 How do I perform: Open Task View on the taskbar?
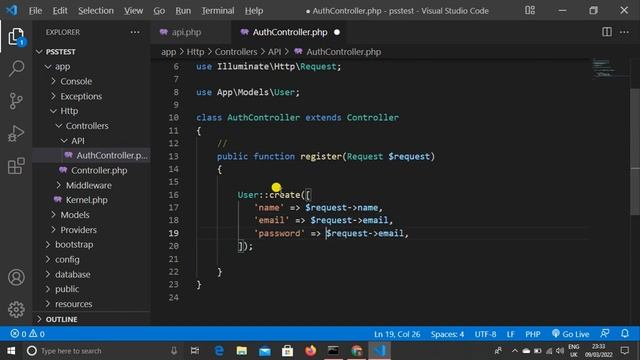(x=195, y=351)
